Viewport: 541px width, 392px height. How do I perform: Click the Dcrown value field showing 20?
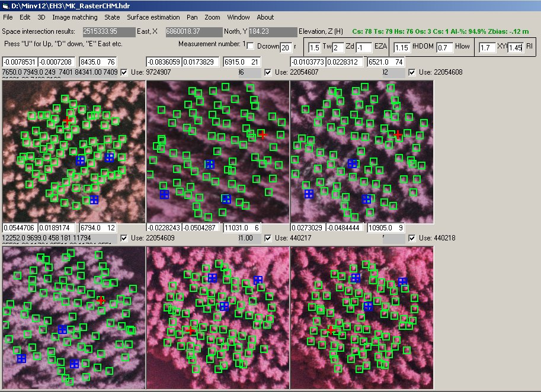[x=286, y=47]
